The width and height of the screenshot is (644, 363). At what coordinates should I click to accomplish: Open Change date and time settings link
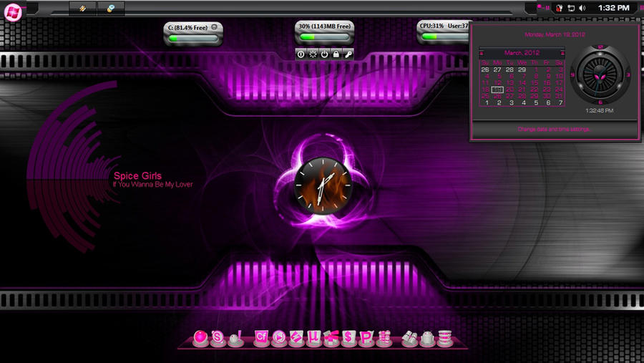coord(554,129)
